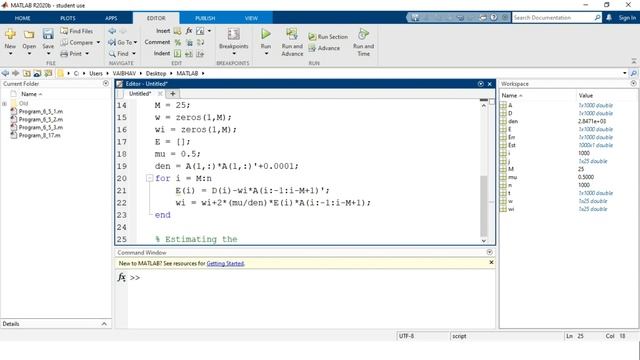Click the Advance button
The image size is (640, 360).
pos(324,48)
